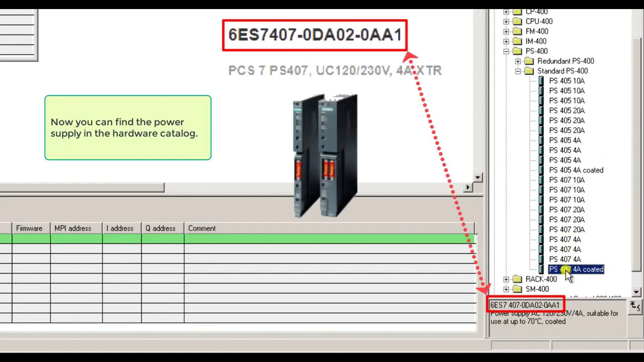
Task: Expand the RACK-400 tree node
Action: click(x=506, y=279)
